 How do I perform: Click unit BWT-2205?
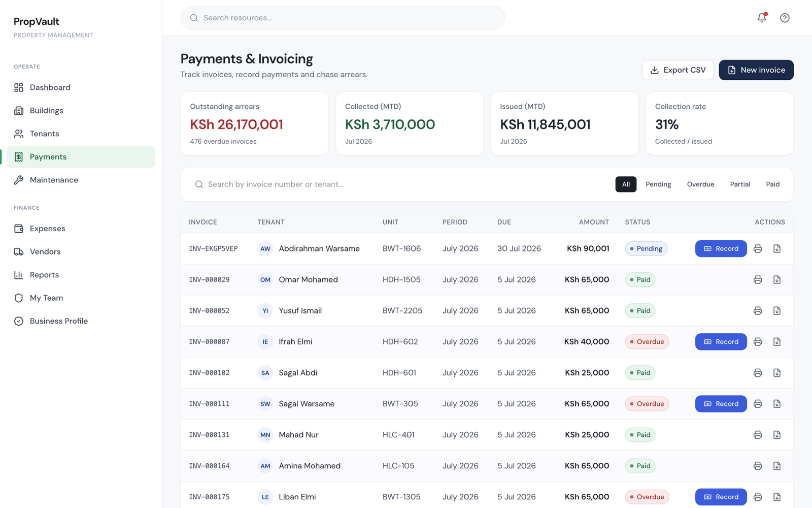(402, 310)
